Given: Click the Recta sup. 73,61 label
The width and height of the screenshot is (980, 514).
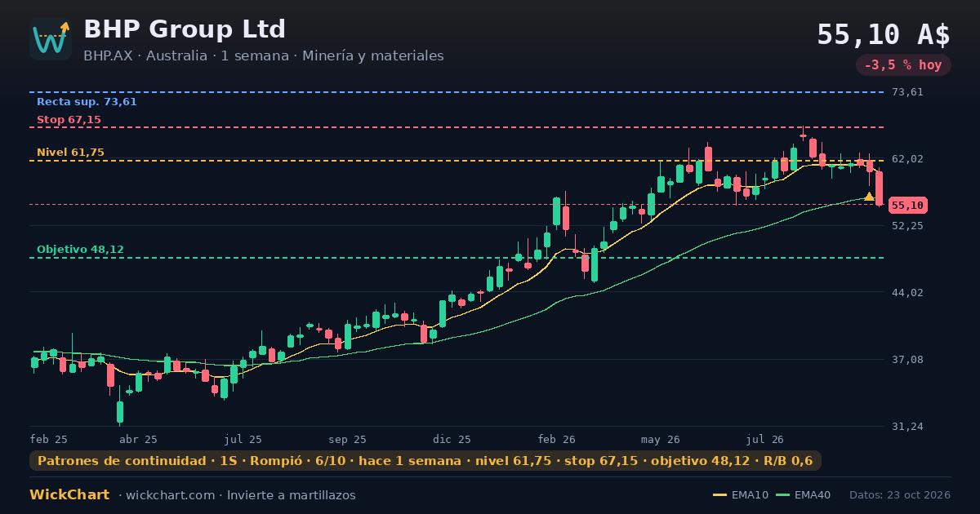Looking at the screenshot, I should point(87,102).
